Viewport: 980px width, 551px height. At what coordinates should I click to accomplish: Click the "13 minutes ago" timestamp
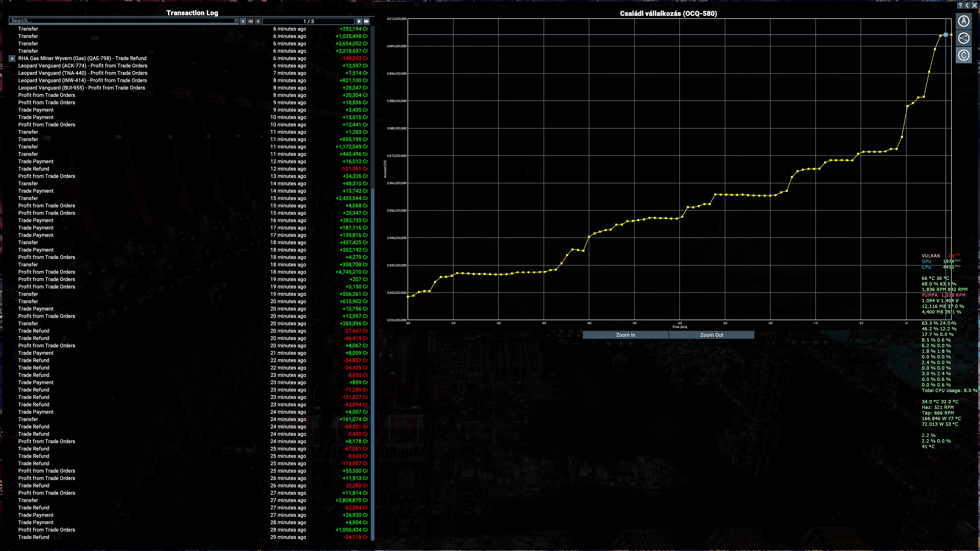pyautogui.click(x=288, y=177)
